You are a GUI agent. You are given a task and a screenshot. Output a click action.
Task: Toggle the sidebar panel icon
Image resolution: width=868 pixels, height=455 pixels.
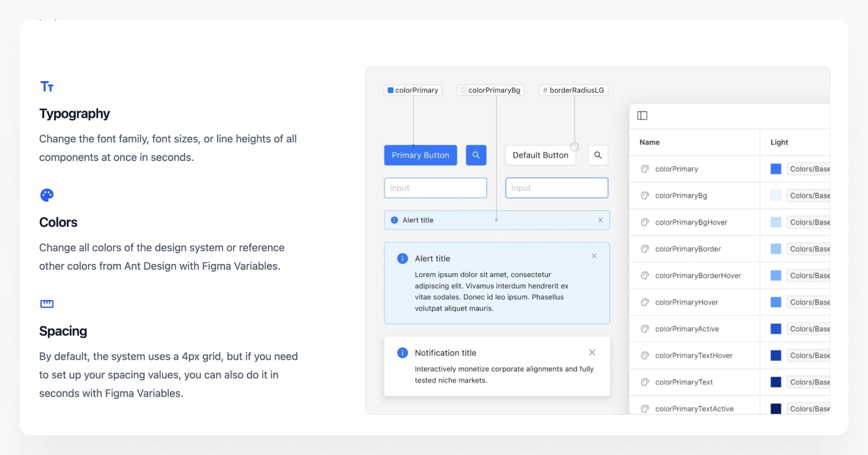642,116
